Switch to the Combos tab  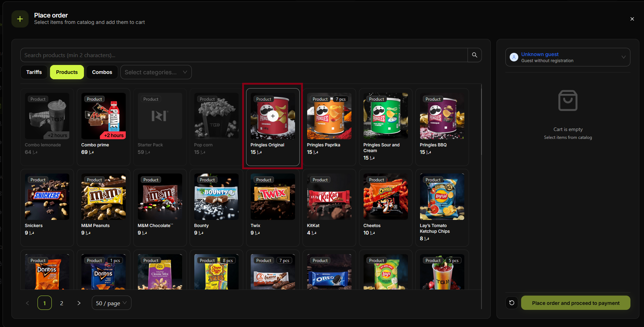[x=102, y=72]
